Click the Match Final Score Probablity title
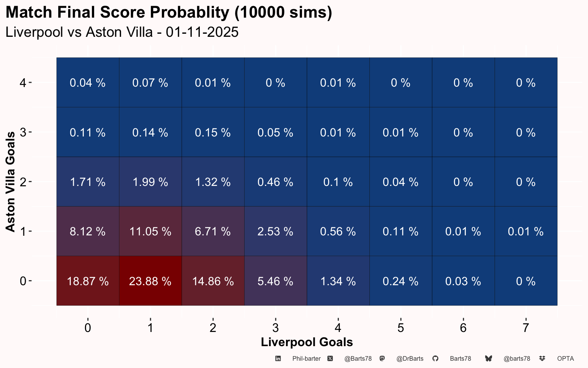The width and height of the screenshot is (588, 368). tap(169, 12)
